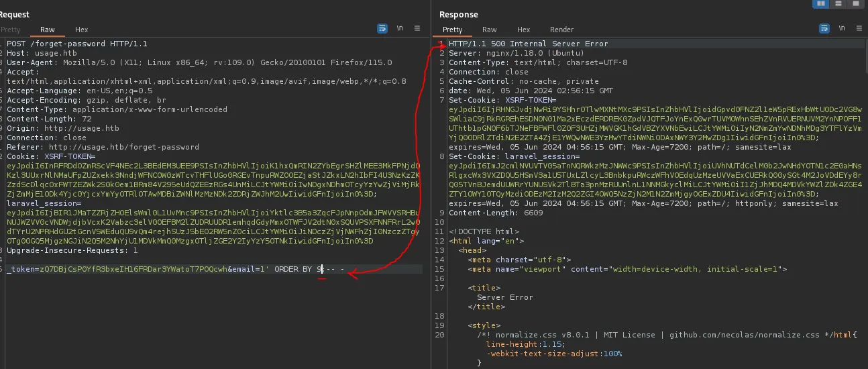868x369 pixels.
Task: Click the 'Content-Length: 6609' response header
Action: pyautogui.click(x=490, y=213)
